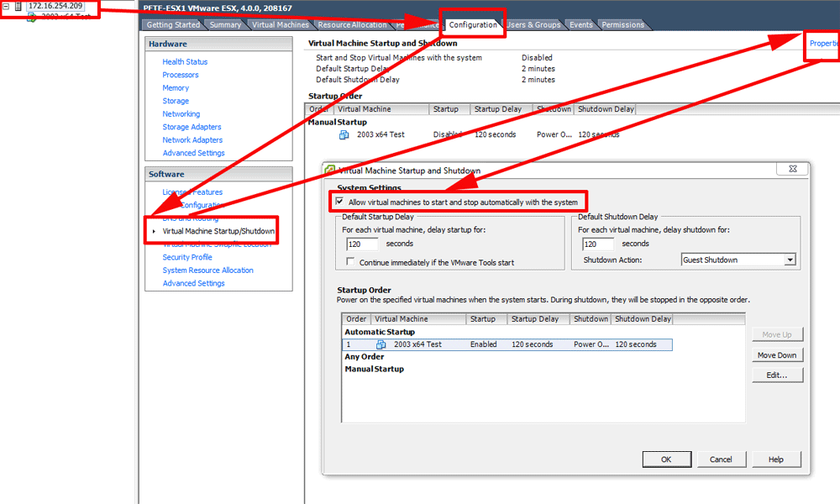
Task: Cancel the Startup and Shutdown dialog
Action: point(721,459)
